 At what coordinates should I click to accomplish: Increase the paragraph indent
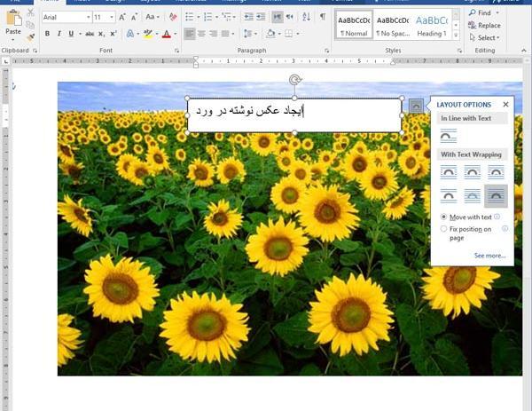coord(261,17)
